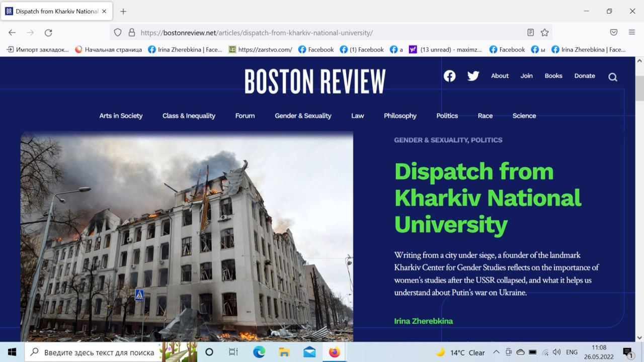The image size is (644, 362).
Task: Click the Books link in header
Action: (x=553, y=76)
